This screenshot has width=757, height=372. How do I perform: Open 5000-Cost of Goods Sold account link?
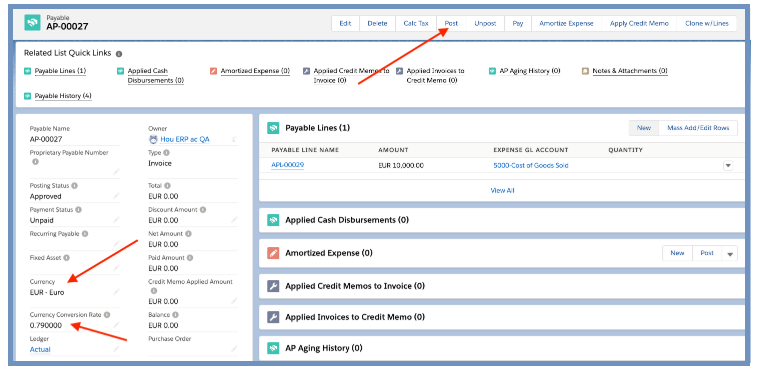[x=531, y=165]
